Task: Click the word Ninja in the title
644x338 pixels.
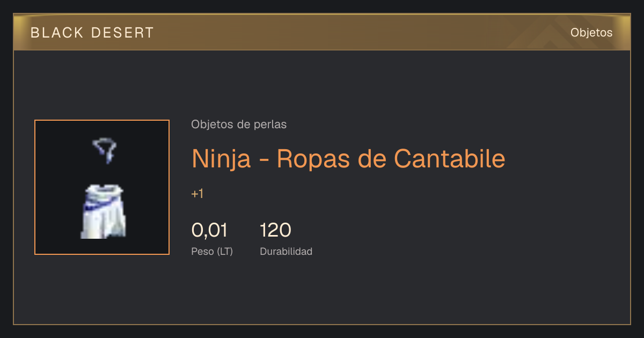Action: 221,159
